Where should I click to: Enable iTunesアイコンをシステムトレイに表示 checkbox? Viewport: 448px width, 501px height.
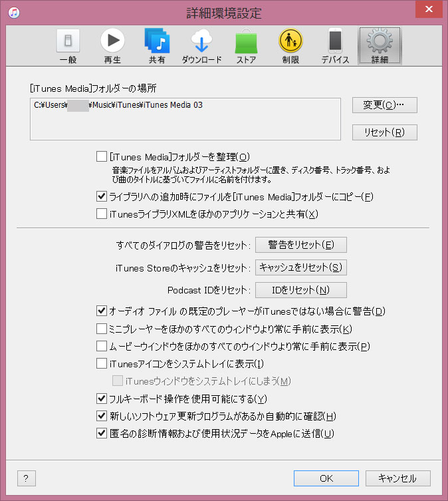click(x=102, y=363)
